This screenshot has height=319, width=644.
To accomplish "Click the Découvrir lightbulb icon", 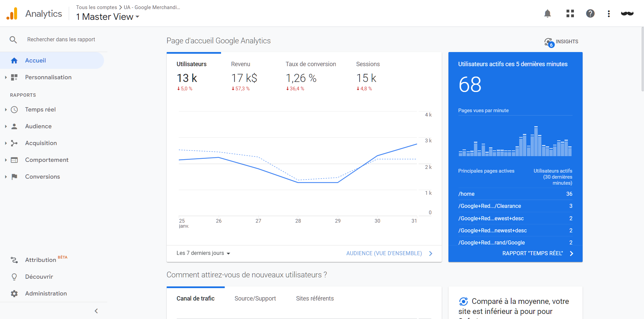I will coord(14,277).
